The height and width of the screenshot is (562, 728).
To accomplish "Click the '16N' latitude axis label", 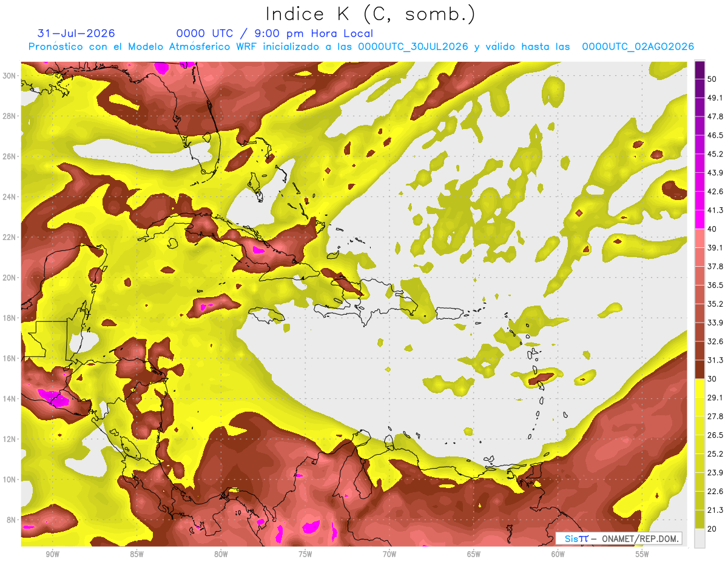I will click(9, 358).
